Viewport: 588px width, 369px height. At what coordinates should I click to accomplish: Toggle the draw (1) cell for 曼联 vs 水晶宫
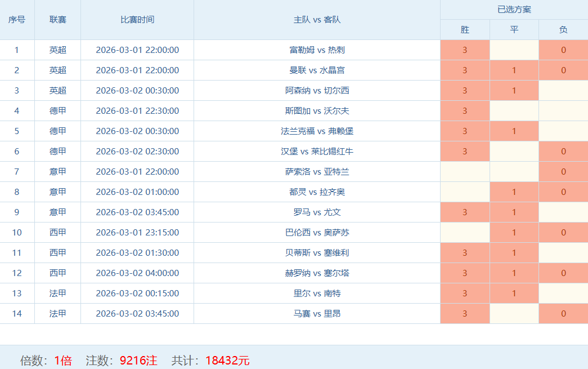pos(514,70)
